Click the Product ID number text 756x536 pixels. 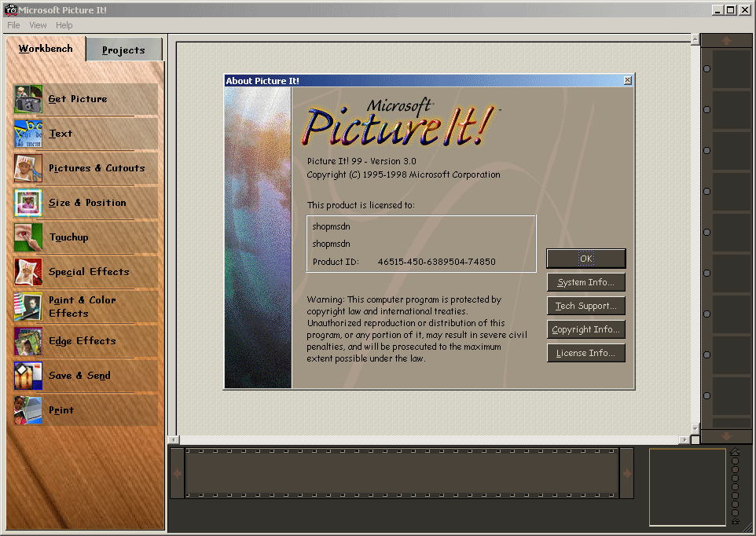pos(436,262)
